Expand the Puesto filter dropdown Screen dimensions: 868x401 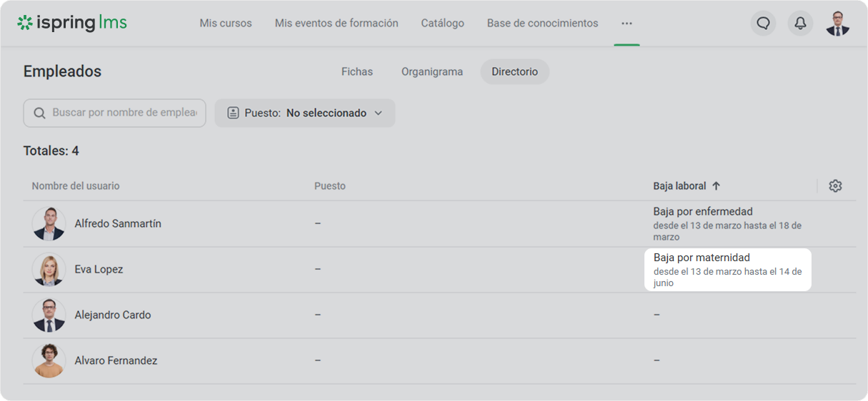[x=305, y=113]
